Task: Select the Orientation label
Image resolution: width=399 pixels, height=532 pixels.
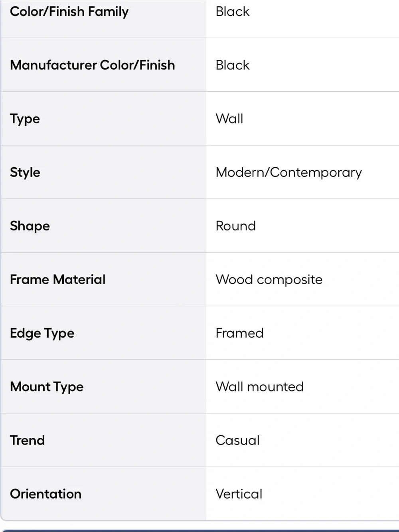Action: coord(46,494)
